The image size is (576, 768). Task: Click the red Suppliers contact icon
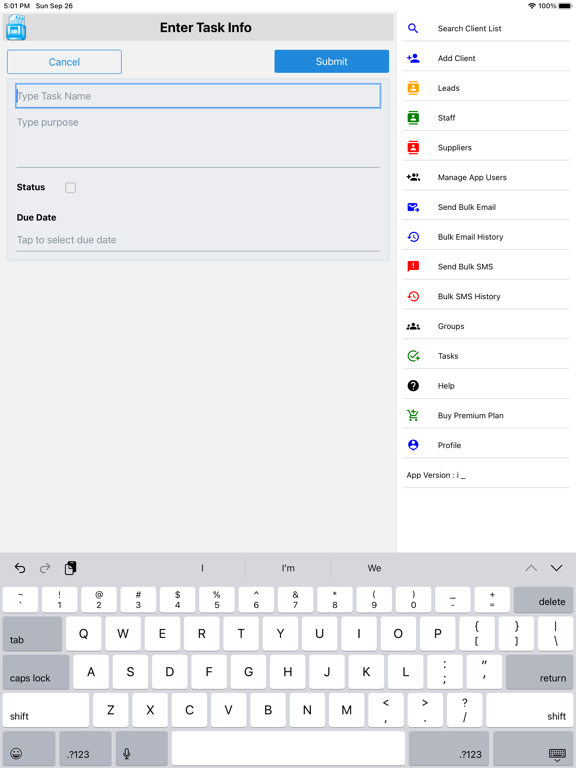click(413, 147)
